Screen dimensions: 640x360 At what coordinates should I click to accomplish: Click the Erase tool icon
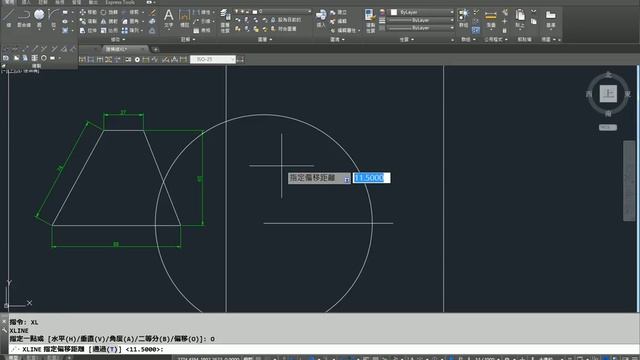[153, 12]
